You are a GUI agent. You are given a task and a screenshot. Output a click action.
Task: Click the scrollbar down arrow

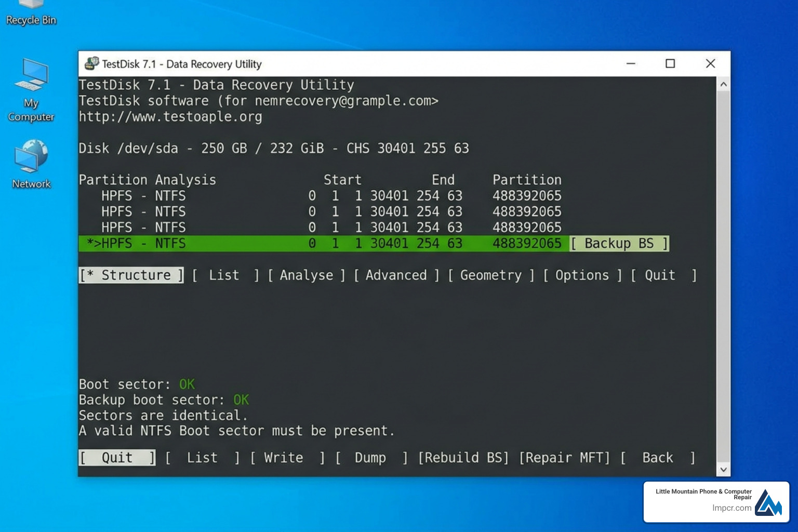coord(723,469)
